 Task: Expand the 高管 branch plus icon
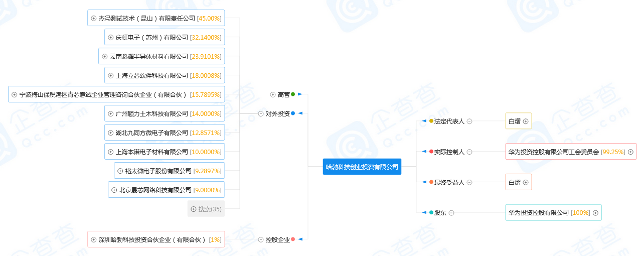pos(273,94)
